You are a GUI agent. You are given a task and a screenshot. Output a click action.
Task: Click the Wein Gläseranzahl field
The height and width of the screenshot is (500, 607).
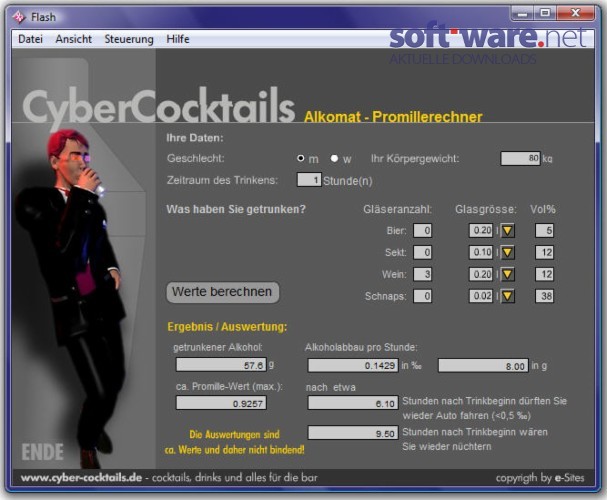(422, 274)
